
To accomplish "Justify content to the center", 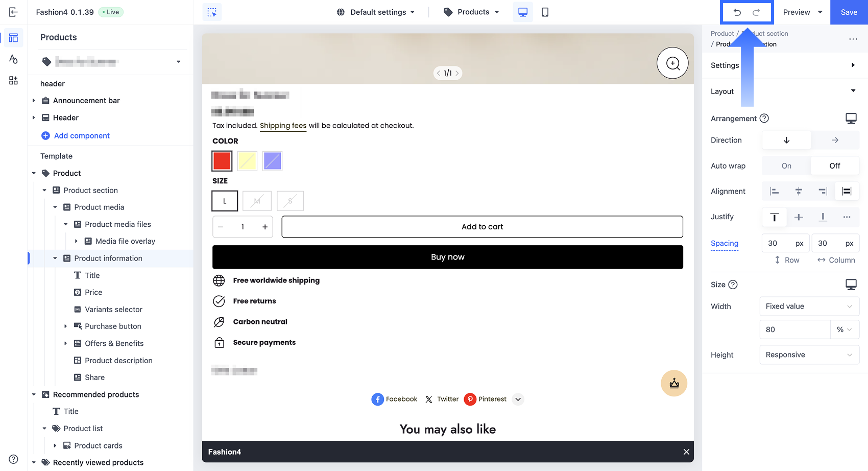I will 799,217.
